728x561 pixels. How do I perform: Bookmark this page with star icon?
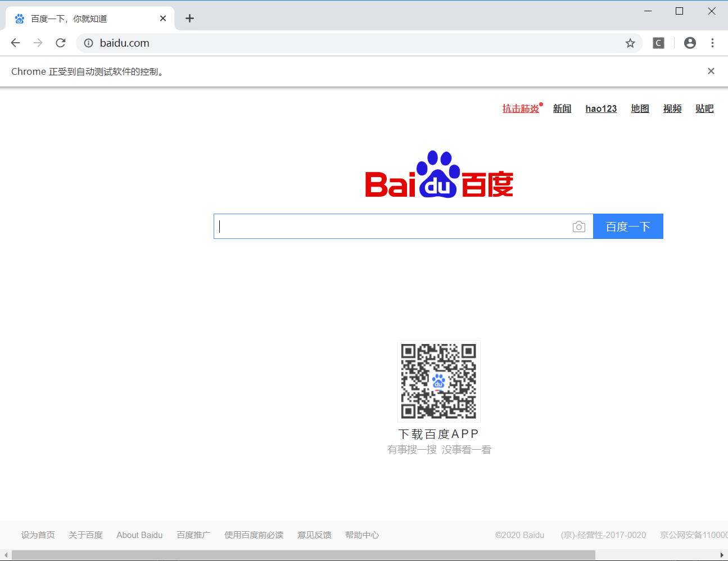click(x=630, y=43)
